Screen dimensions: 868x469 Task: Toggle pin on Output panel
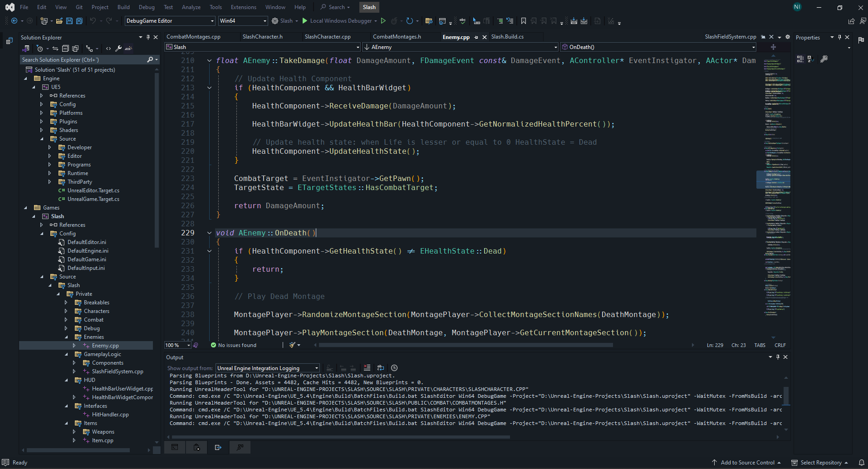778,357
